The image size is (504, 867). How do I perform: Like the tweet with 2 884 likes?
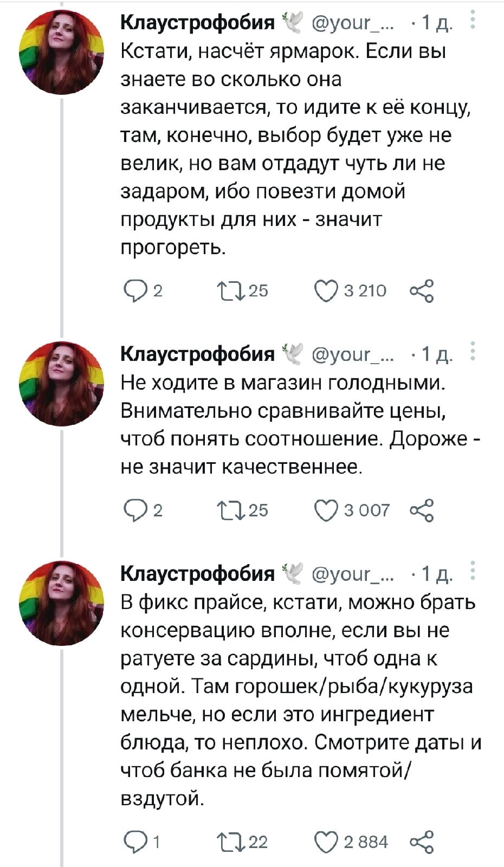click(x=326, y=842)
